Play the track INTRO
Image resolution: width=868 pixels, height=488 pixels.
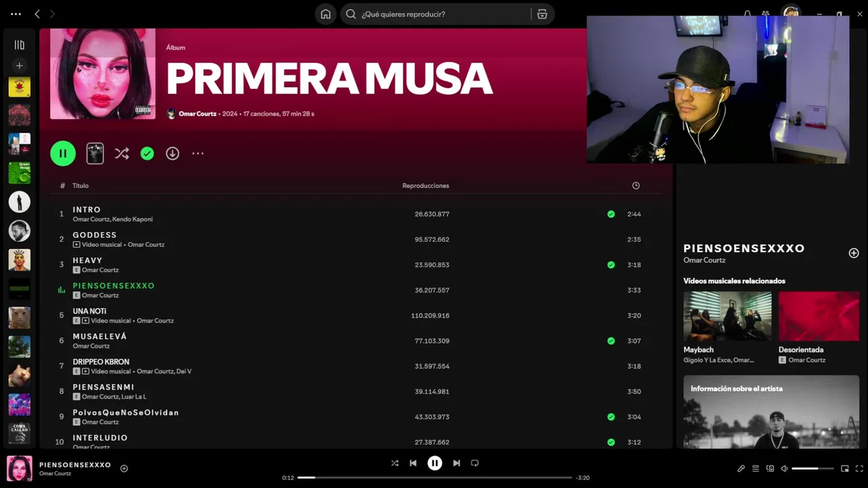click(x=87, y=209)
